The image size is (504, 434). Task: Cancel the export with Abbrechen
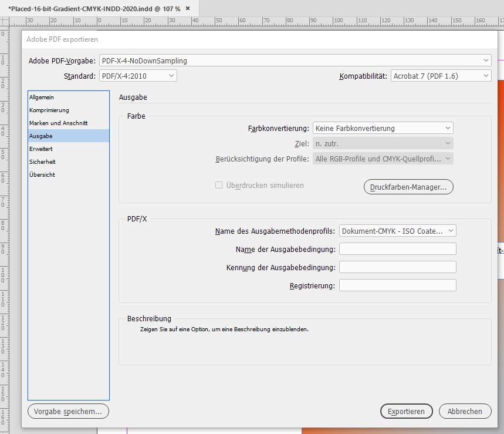465,411
